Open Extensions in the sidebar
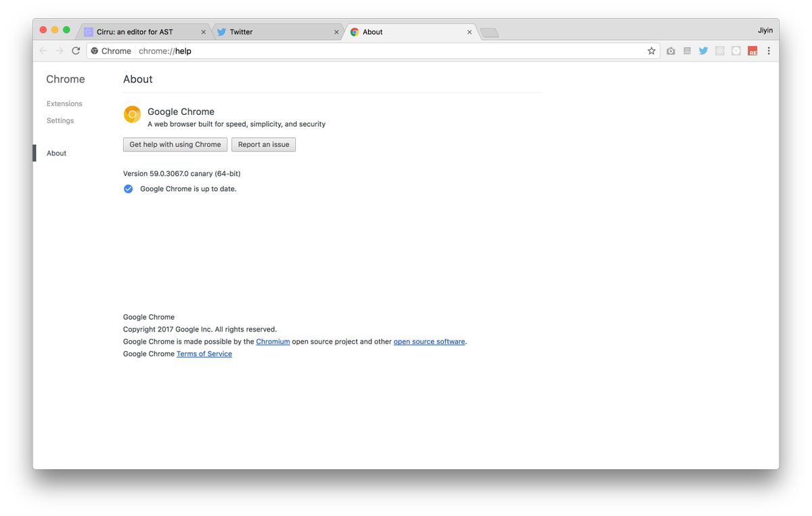 (x=64, y=103)
